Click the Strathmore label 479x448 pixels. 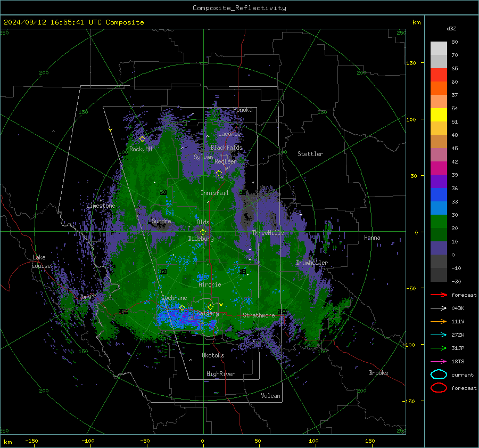tap(259, 315)
